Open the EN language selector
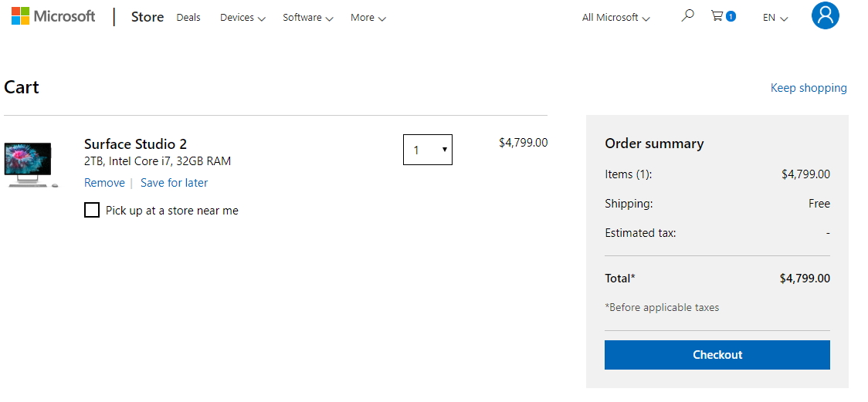Screen dimensions: 868x402 pyautogui.click(x=775, y=18)
